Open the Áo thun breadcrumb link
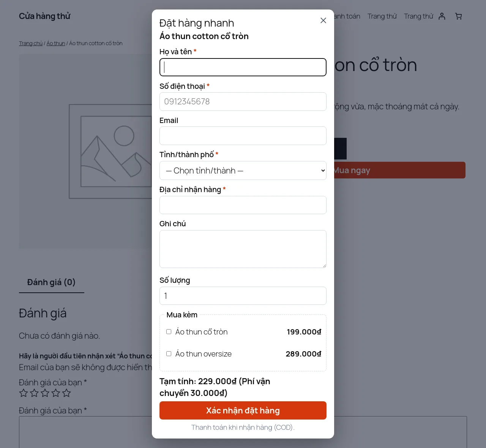Image resolution: width=486 pixels, height=448 pixels. 56,43
